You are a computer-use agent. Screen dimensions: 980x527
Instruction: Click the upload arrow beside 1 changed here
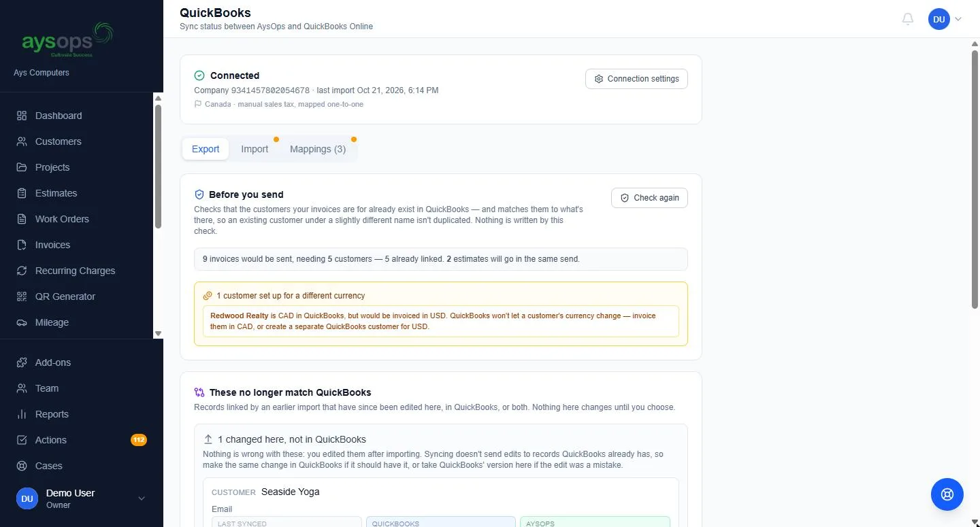pos(208,439)
